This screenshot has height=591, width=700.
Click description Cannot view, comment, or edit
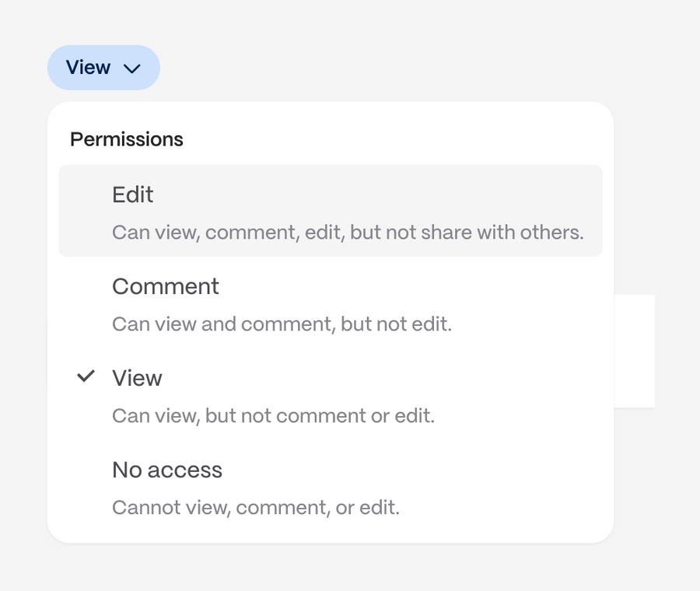coord(257,507)
